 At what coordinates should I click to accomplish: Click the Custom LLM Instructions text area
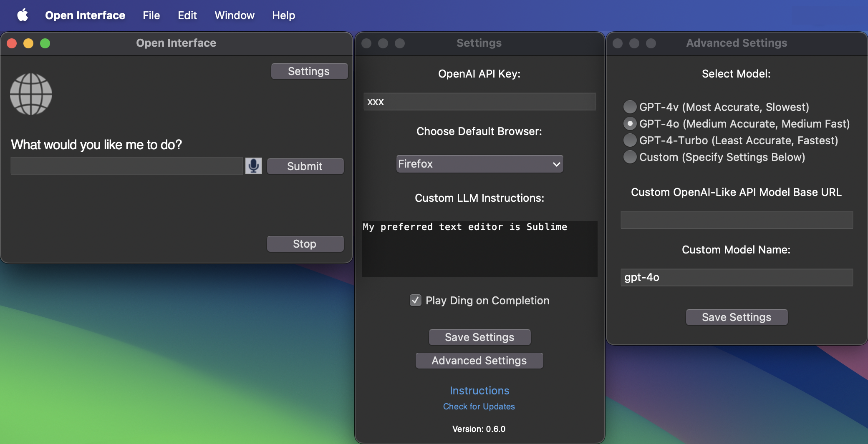point(479,249)
